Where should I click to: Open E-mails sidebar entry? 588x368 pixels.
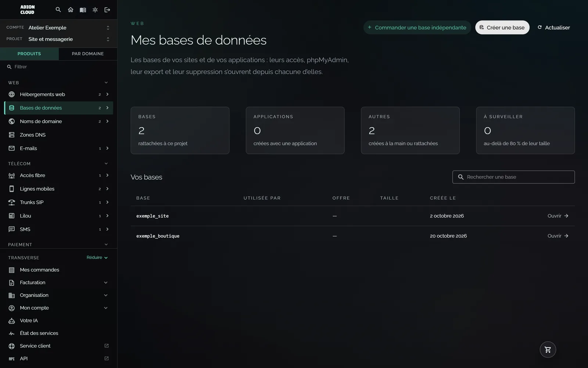(59, 148)
